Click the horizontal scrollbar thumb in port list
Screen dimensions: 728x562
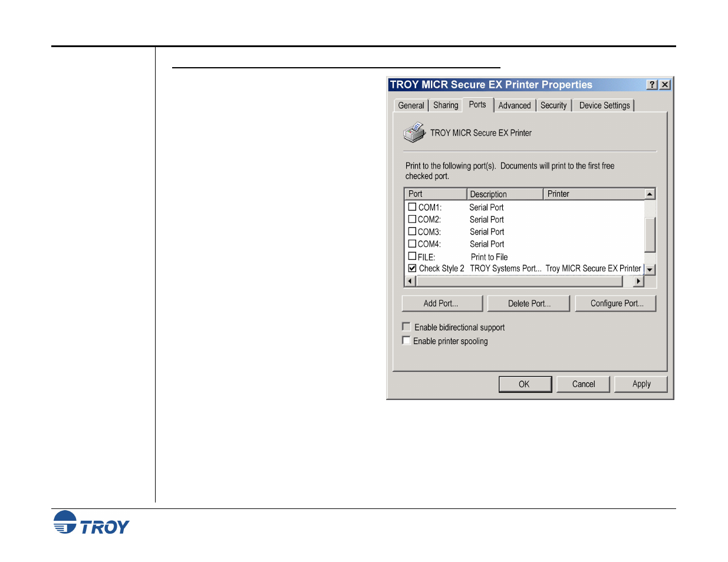coord(519,282)
